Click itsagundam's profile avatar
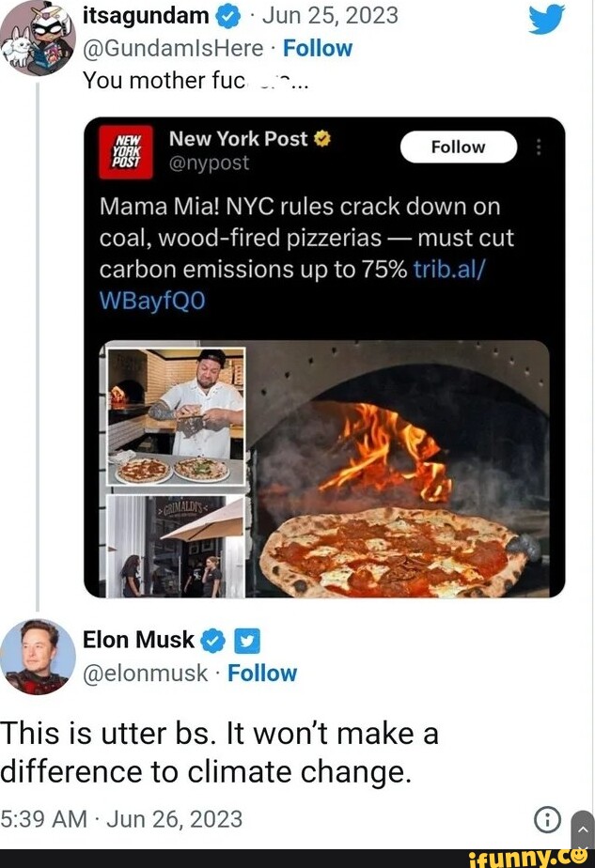 tap(38, 38)
